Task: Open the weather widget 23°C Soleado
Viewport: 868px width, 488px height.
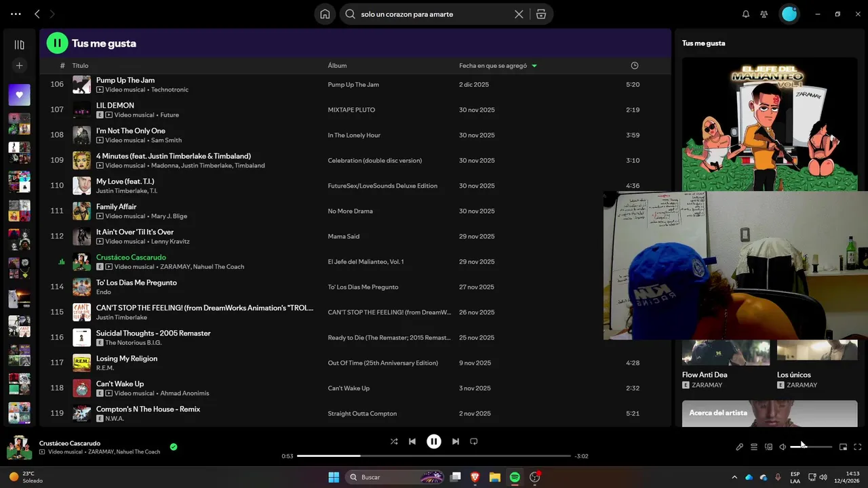Action: (x=26, y=477)
